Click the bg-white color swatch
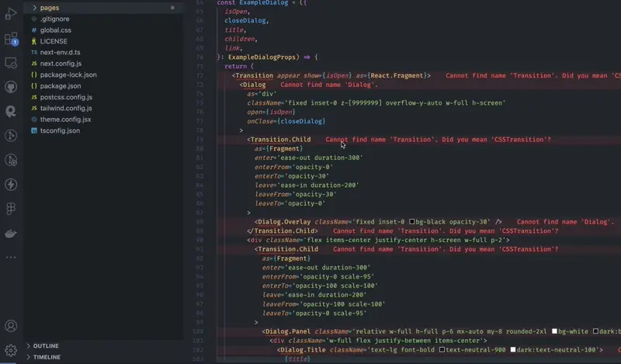The image size is (621, 364). [x=554, y=331]
